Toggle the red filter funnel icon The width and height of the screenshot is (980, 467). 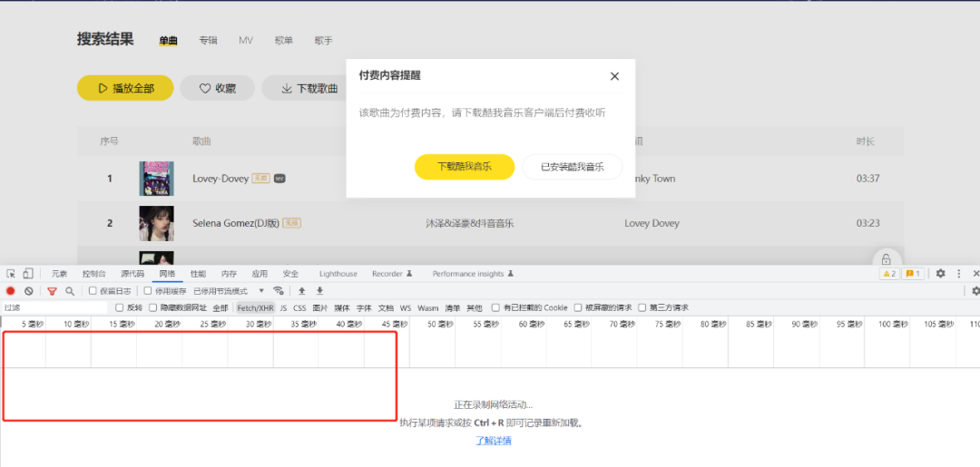coord(52,291)
